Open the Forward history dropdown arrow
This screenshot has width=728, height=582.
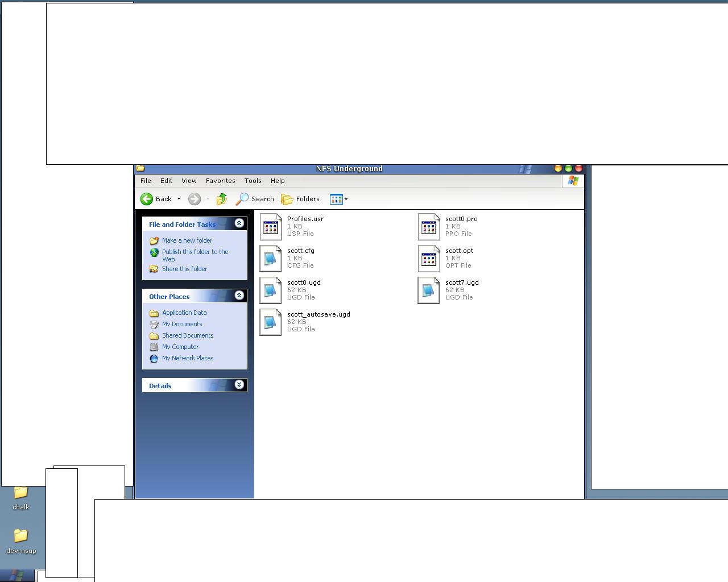tap(208, 199)
